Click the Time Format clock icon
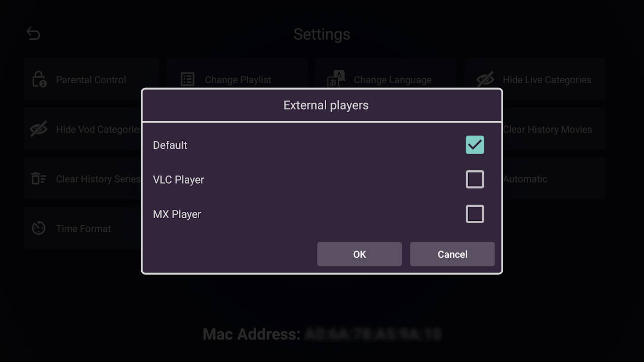Screen dimensions: 644x362 click(38, 228)
